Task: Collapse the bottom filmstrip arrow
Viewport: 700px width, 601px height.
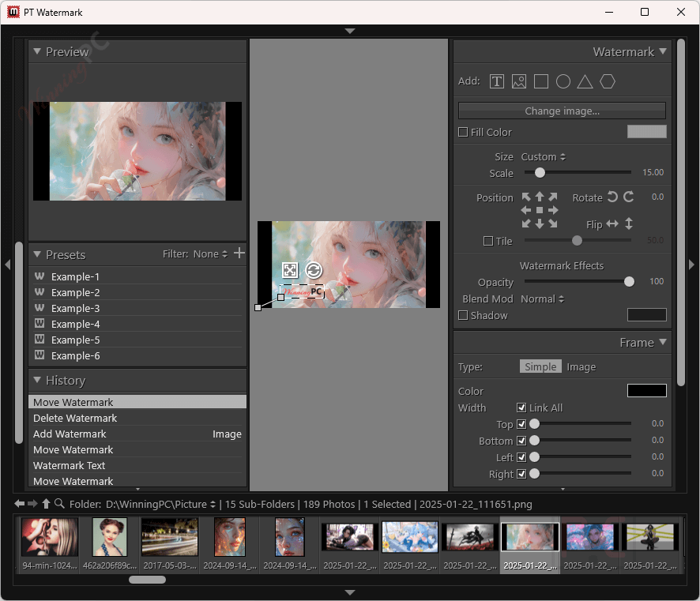Action: point(350,592)
